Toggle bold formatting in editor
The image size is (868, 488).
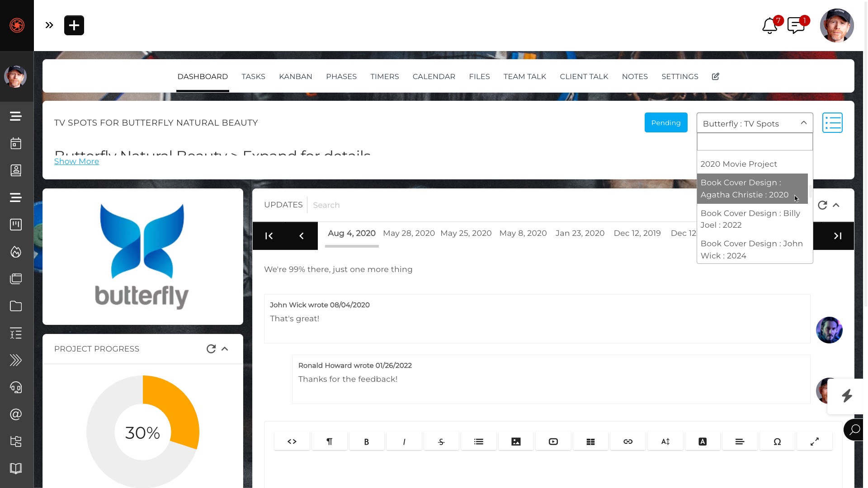(x=367, y=441)
